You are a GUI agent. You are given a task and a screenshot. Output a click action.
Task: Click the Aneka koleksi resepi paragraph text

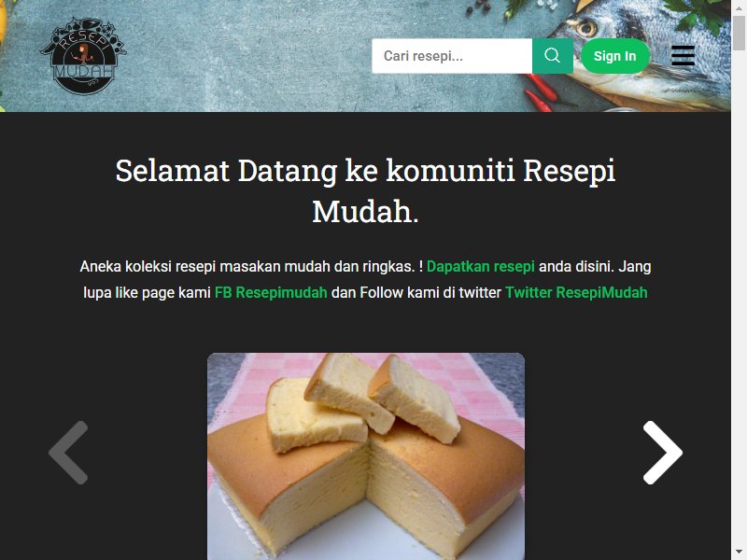click(x=365, y=279)
